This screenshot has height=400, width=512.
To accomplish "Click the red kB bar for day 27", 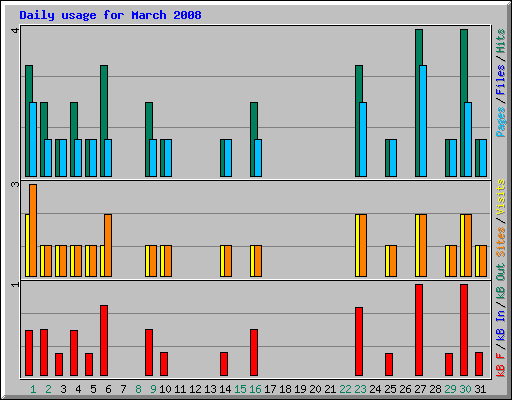I will (x=419, y=330).
